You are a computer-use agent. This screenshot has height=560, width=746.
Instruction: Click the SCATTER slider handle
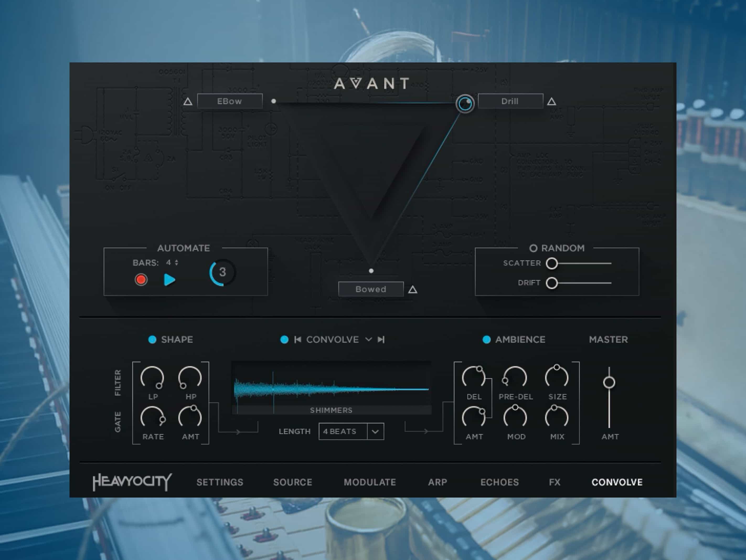coord(552,263)
